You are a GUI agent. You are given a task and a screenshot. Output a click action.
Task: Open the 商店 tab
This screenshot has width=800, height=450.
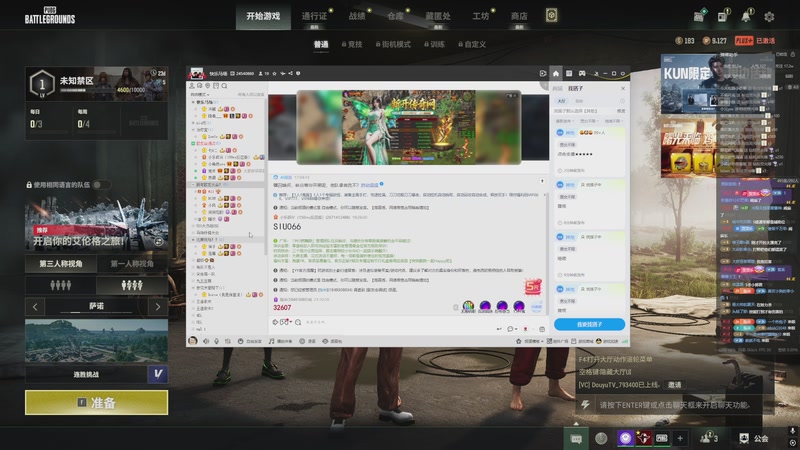point(519,16)
